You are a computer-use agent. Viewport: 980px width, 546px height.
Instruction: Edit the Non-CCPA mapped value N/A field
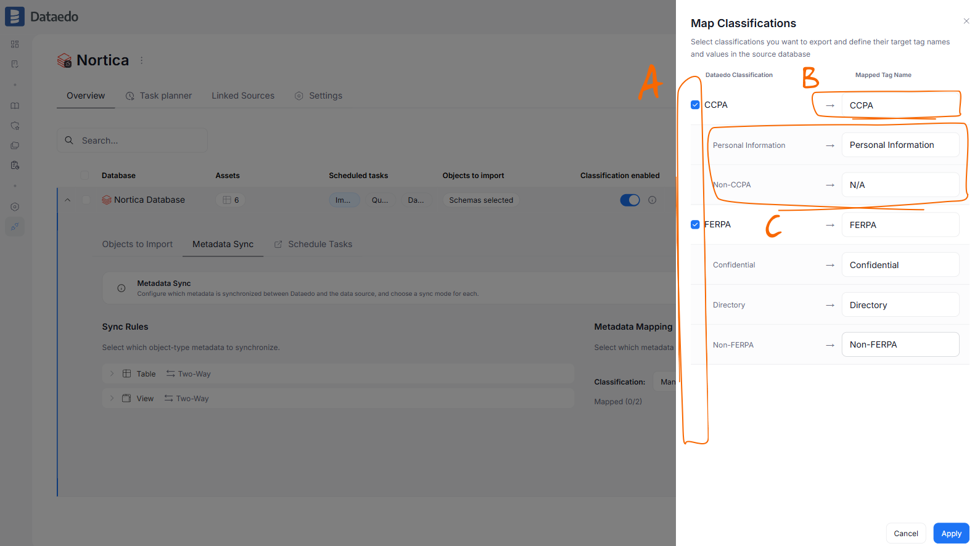click(x=900, y=185)
